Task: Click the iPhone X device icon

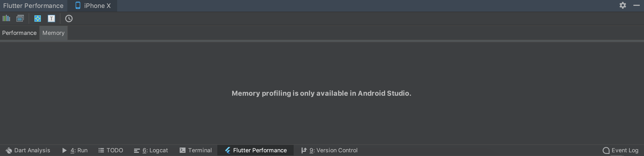Action: [x=78, y=5]
